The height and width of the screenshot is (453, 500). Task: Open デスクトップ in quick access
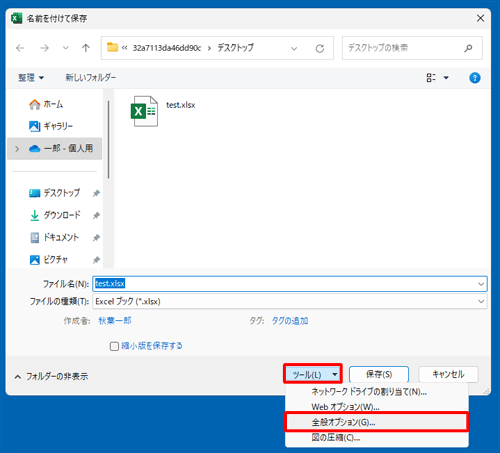(55, 193)
